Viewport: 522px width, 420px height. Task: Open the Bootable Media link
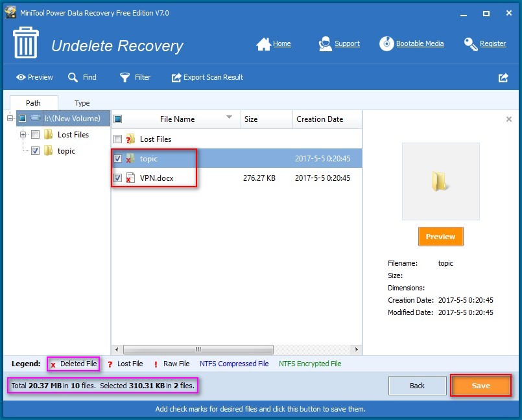coord(420,43)
